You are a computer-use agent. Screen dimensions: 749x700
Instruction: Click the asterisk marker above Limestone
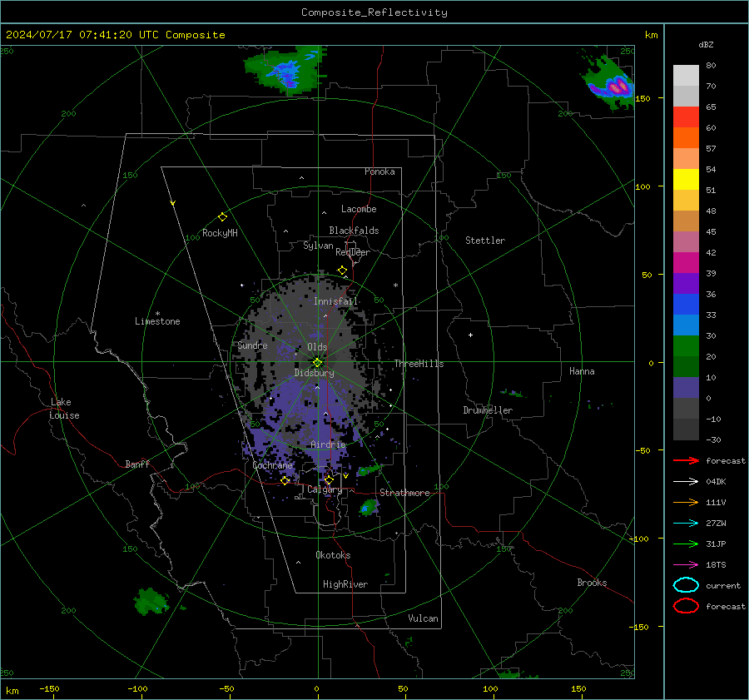tap(157, 314)
